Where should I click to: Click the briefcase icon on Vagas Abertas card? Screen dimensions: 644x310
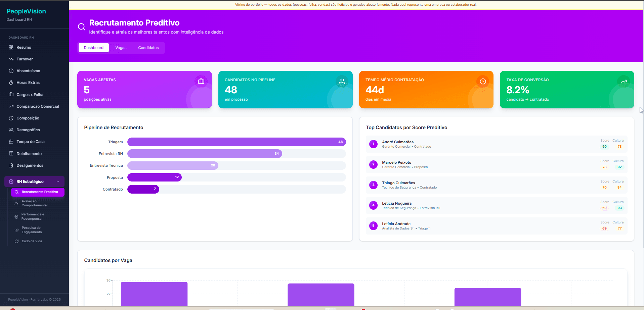pyautogui.click(x=201, y=81)
